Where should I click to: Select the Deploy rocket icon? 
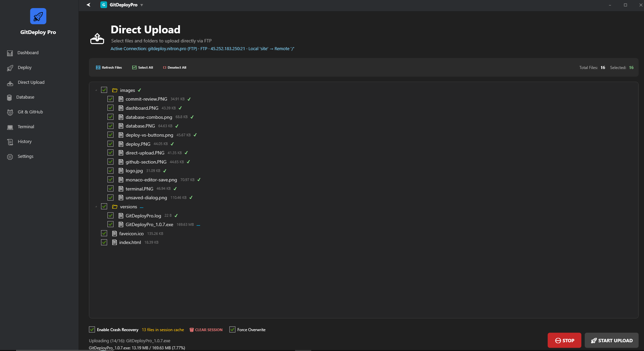(10, 68)
